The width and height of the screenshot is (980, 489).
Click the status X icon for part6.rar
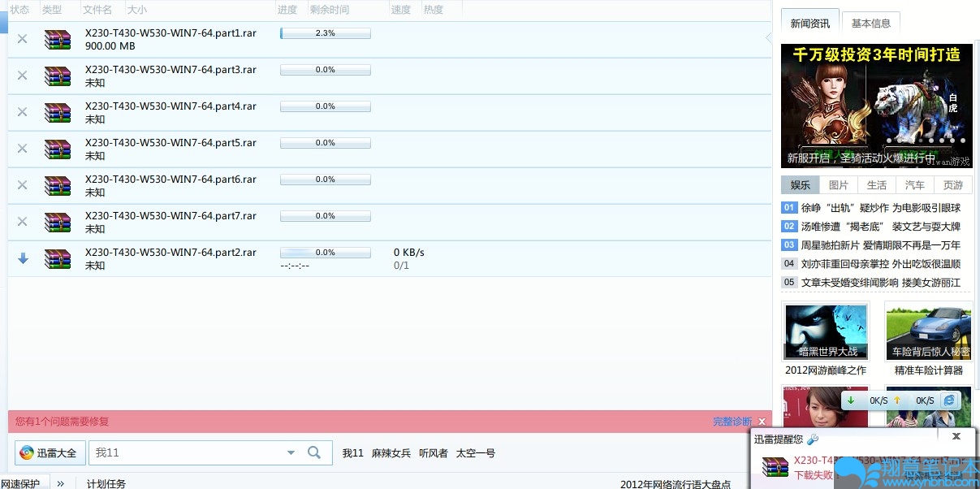pos(22,185)
